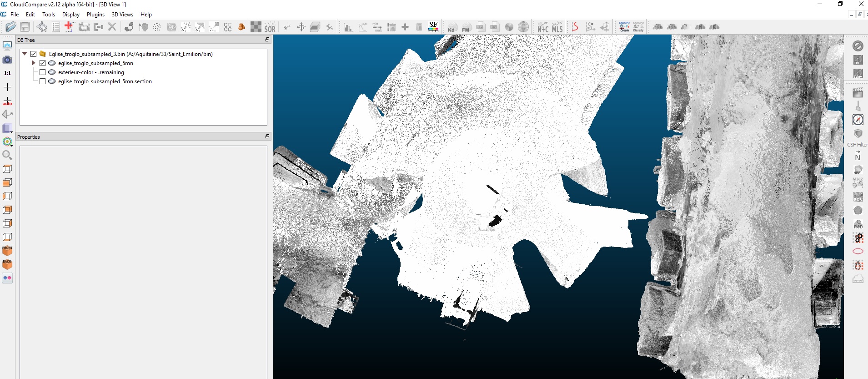Activate the scissors segment tool

pyautogui.click(x=287, y=27)
